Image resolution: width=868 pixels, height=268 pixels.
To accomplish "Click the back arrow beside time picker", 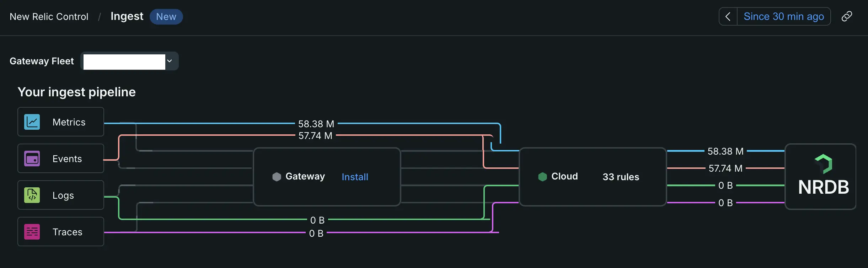I will (728, 16).
